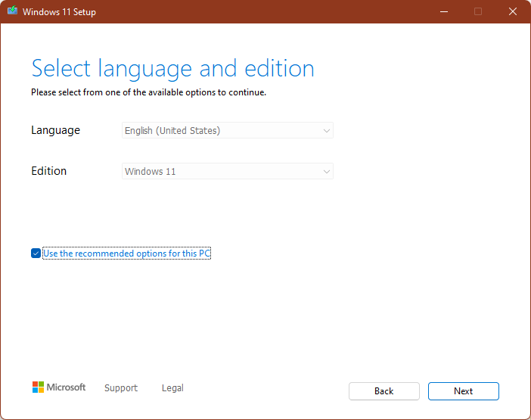This screenshot has height=420, width=531.
Task: Open the Legal link
Action: click(172, 388)
